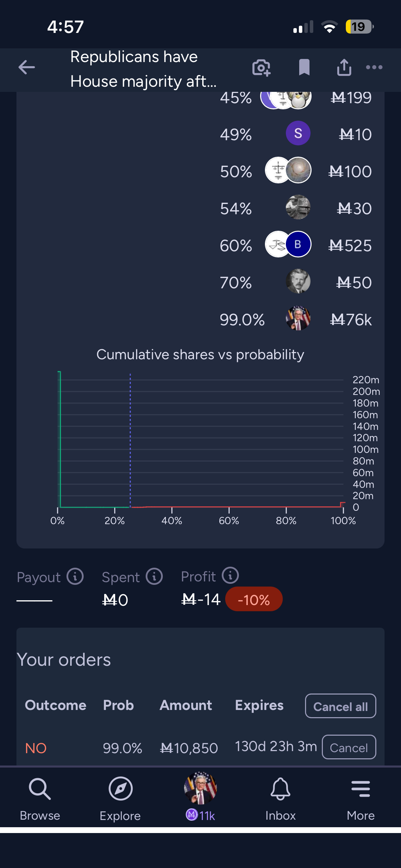Tap the share icon
This screenshot has height=868, width=401.
coord(344,67)
